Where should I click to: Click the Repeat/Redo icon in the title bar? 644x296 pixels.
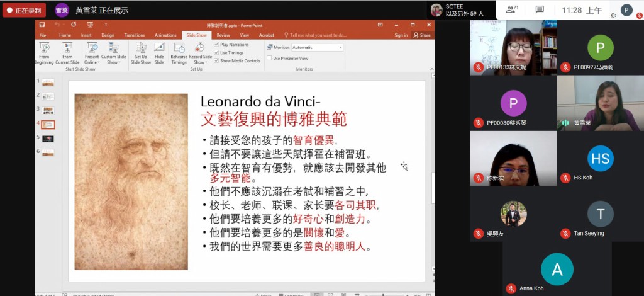(x=74, y=25)
